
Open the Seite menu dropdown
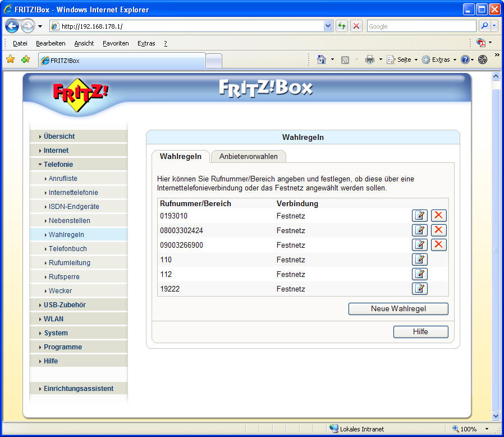(416, 60)
